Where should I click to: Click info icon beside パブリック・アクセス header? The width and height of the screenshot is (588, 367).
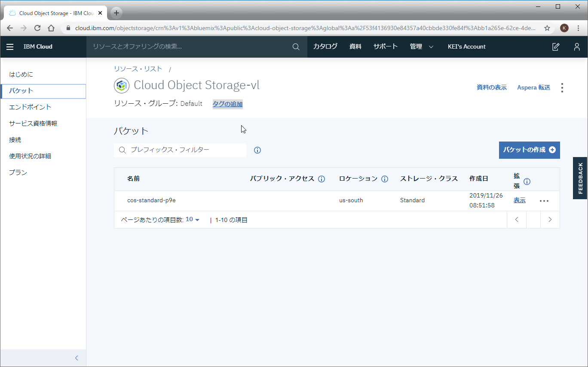321,179
